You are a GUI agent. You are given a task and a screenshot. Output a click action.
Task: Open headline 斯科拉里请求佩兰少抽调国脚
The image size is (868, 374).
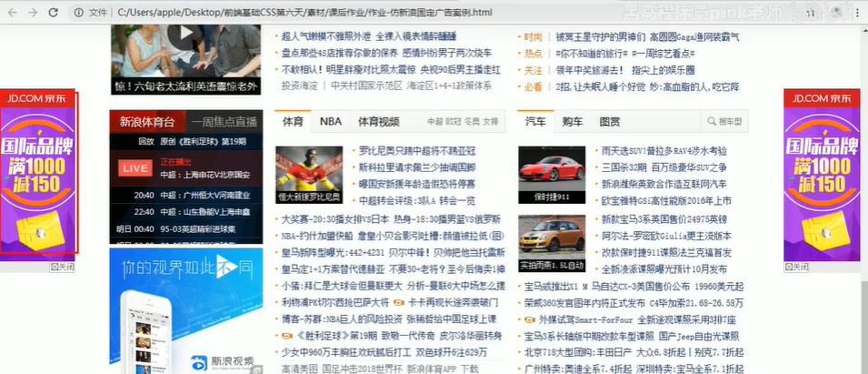click(417, 167)
